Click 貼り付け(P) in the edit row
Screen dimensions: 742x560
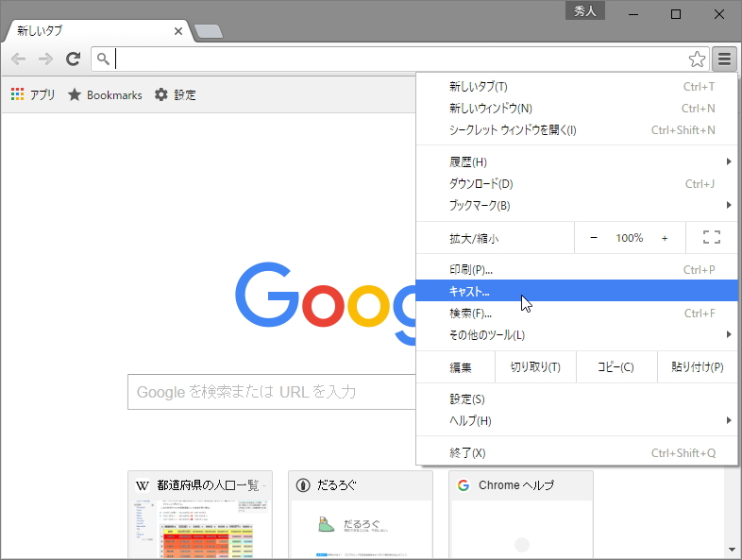697,366
